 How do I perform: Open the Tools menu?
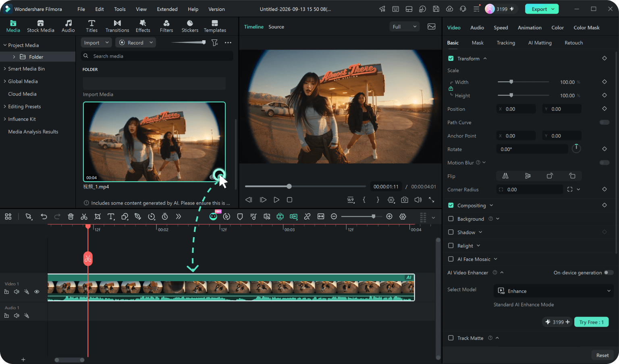pos(120,9)
